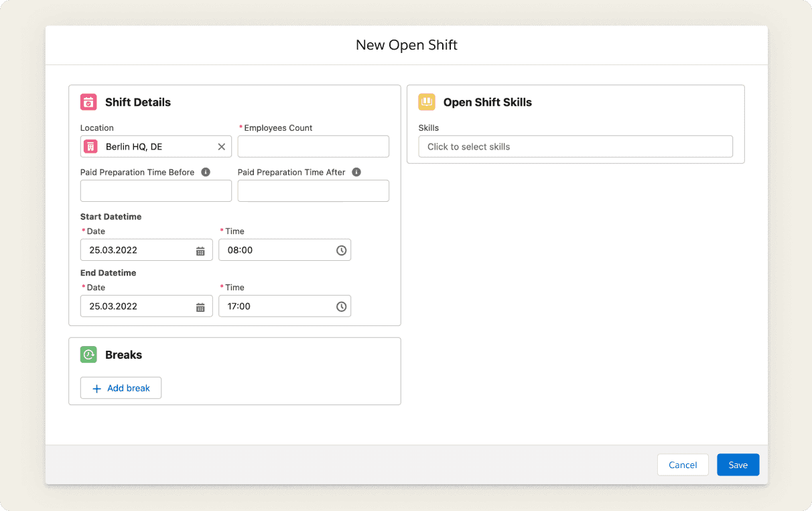812x511 pixels.
Task: Click the Shift Details heading
Action: (138, 102)
